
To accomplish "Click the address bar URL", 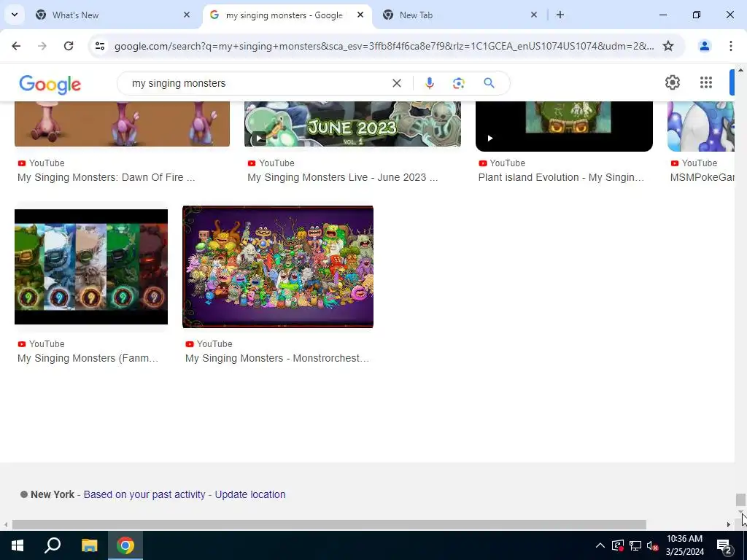I will (384, 46).
